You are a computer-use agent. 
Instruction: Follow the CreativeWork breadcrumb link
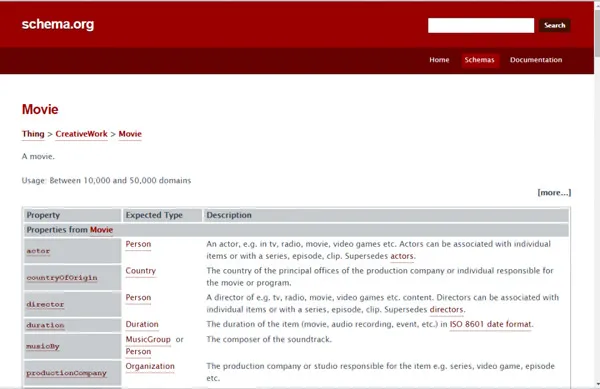coord(82,134)
